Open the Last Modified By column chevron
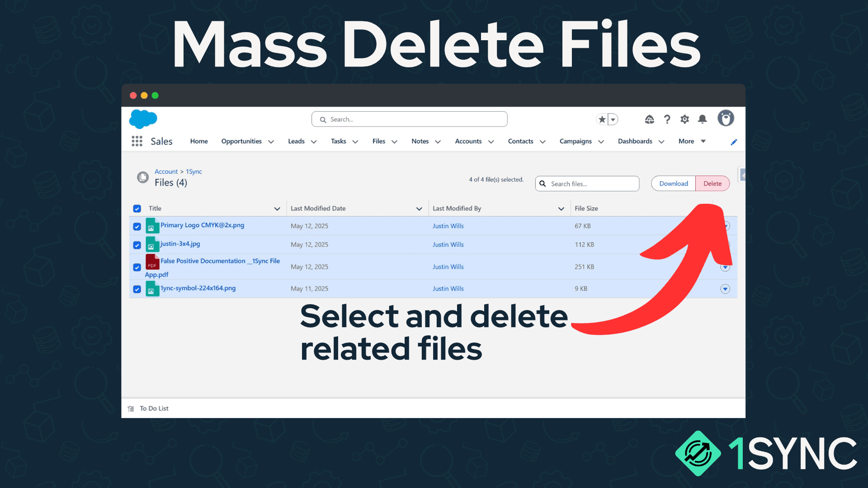The width and height of the screenshot is (868, 488). [561, 209]
